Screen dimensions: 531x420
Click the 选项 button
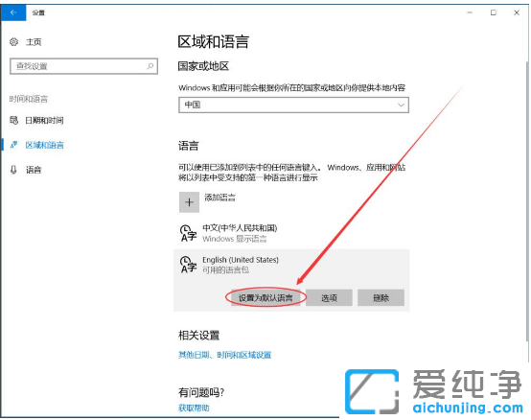point(329,297)
